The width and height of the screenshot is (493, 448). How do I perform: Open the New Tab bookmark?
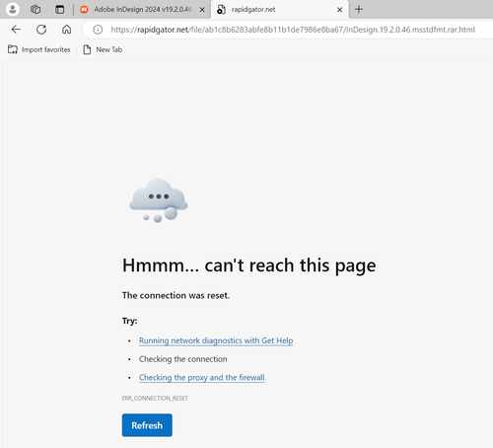[x=103, y=49]
